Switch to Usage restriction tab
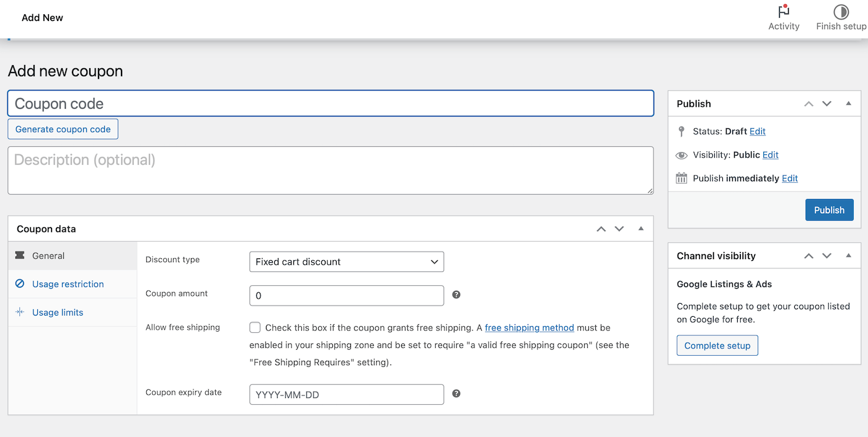Viewport: 868px width, 437px height. (x=68, y=284)
